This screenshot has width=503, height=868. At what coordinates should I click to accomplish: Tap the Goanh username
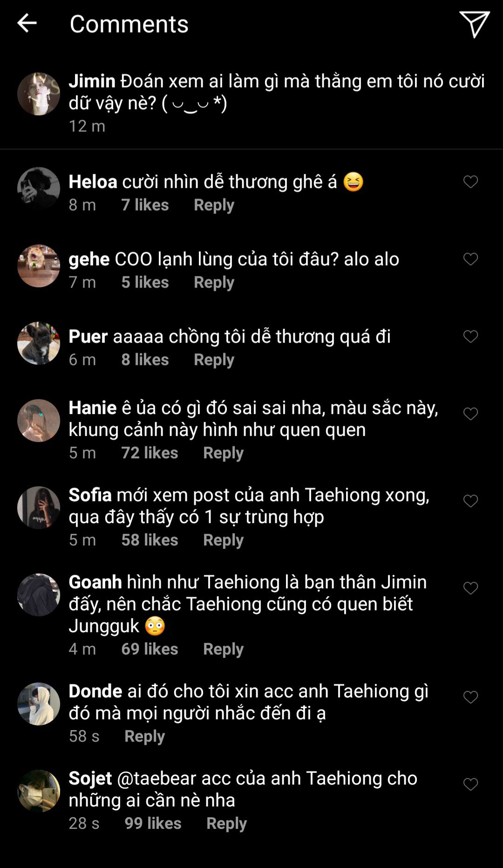coord(95,582)
